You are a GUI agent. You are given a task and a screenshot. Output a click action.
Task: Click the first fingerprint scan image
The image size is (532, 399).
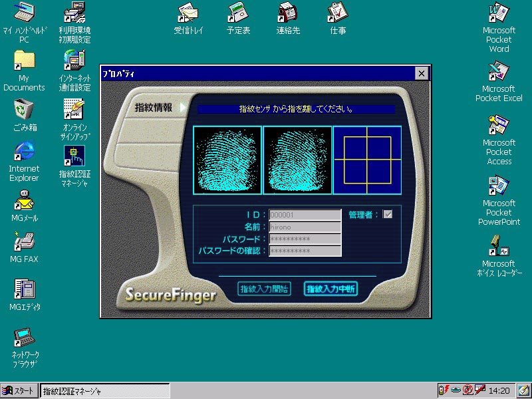[227, 160]
